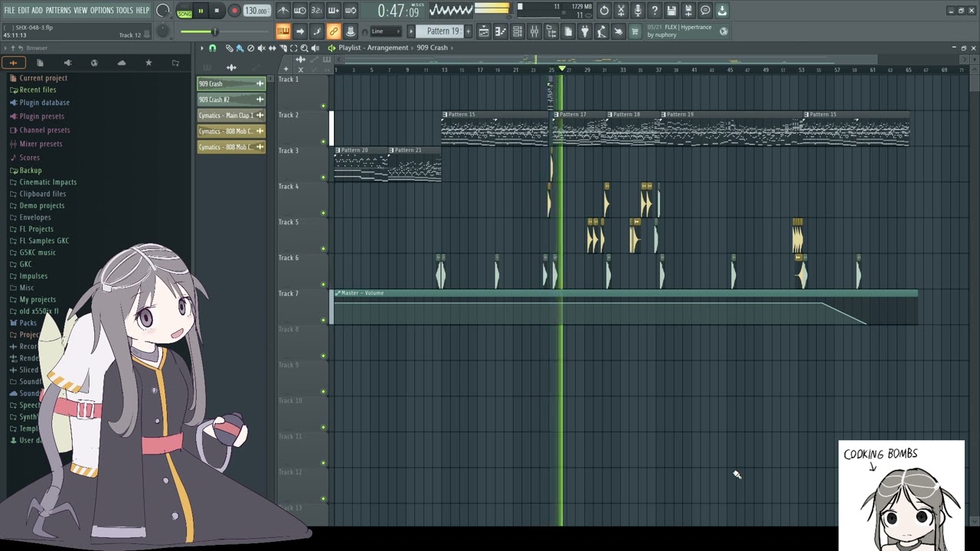Mute Track 7 with its green dot
This screenshot has width=980, height=551.
point(323,320)
